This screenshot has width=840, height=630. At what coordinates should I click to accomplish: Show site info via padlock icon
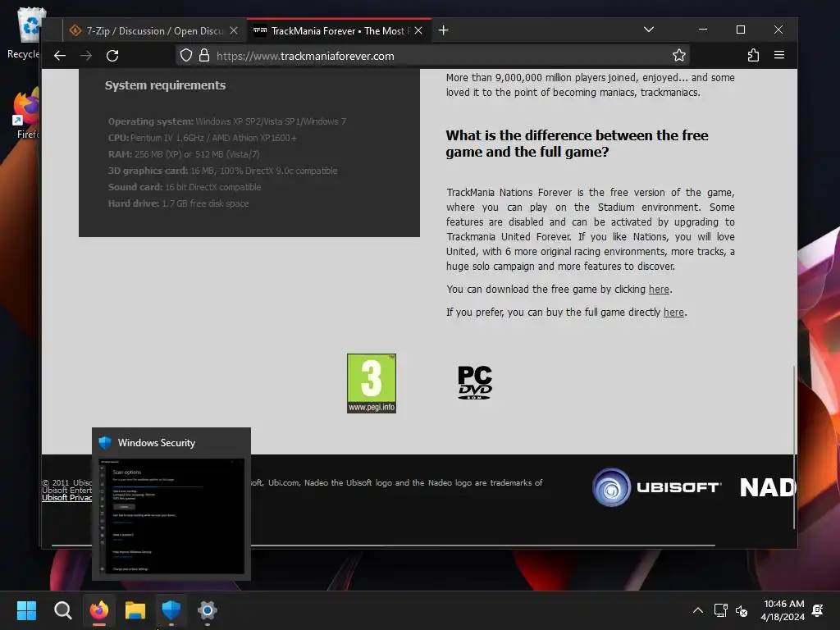(204, 55)
